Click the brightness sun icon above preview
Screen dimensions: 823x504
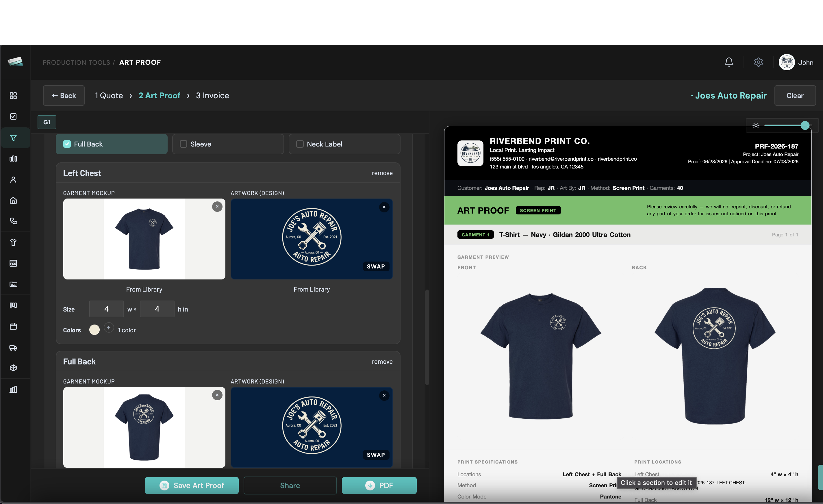pyautogui.click(x=756, y=125)
